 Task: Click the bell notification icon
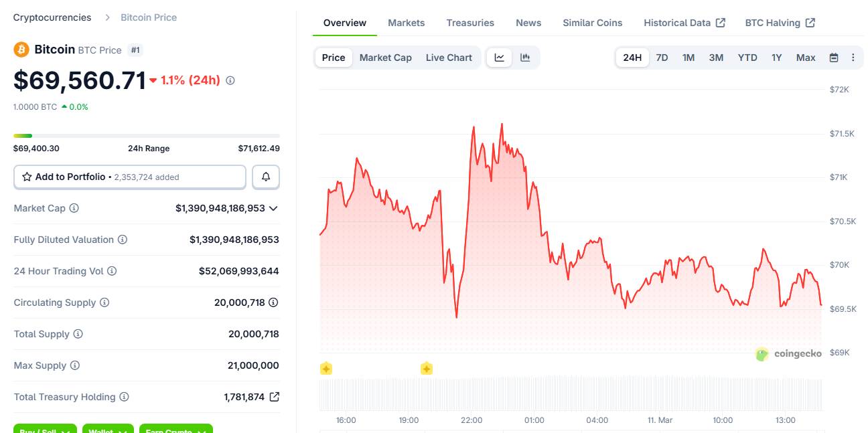(x=265, y=177)
